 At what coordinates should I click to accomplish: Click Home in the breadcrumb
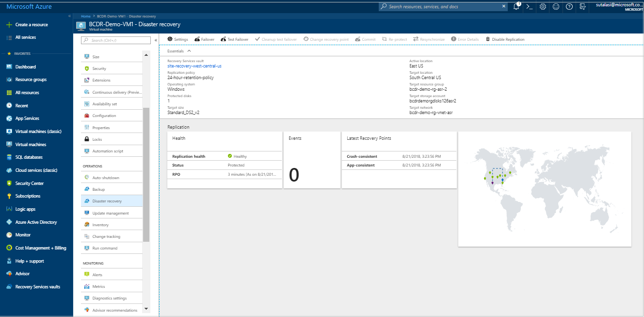pos(86,17)
